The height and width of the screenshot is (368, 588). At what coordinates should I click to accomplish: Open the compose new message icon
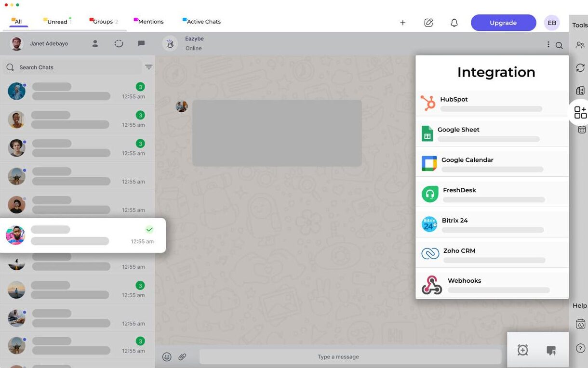point(428,22)
